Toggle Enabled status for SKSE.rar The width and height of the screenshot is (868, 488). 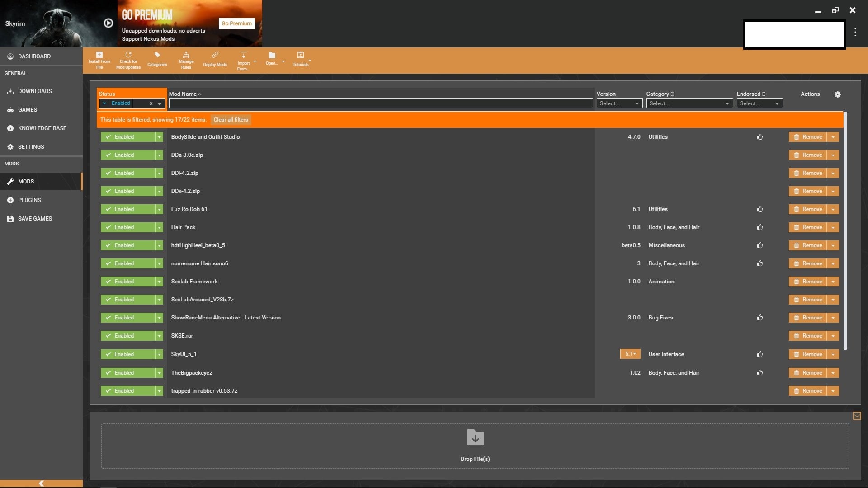point(128,336)
